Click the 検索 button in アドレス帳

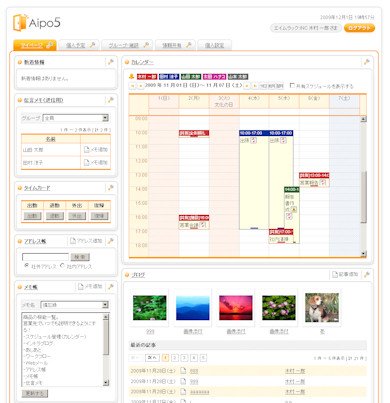(80, 257)
